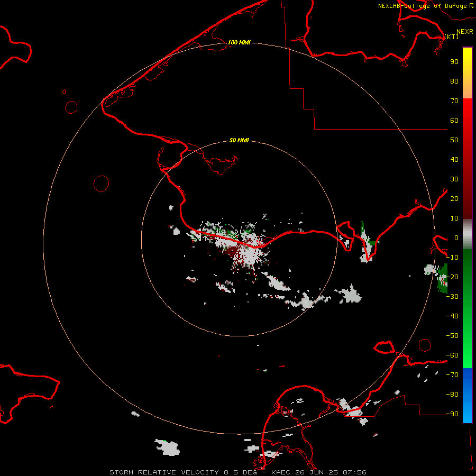
Task: Select the -20 value on the velocity scale
Action: coord(452,277)
